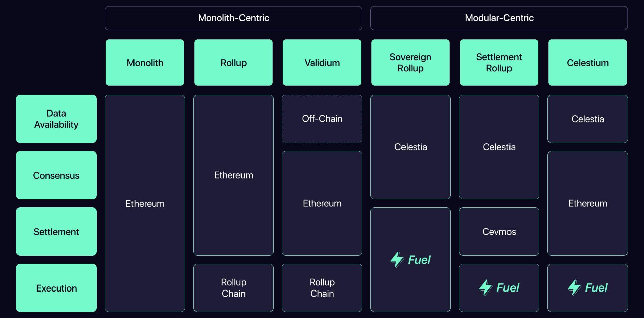
Task: Click the Fuel lightning icon under Settlement Rollup
Action: click(486, 287)
